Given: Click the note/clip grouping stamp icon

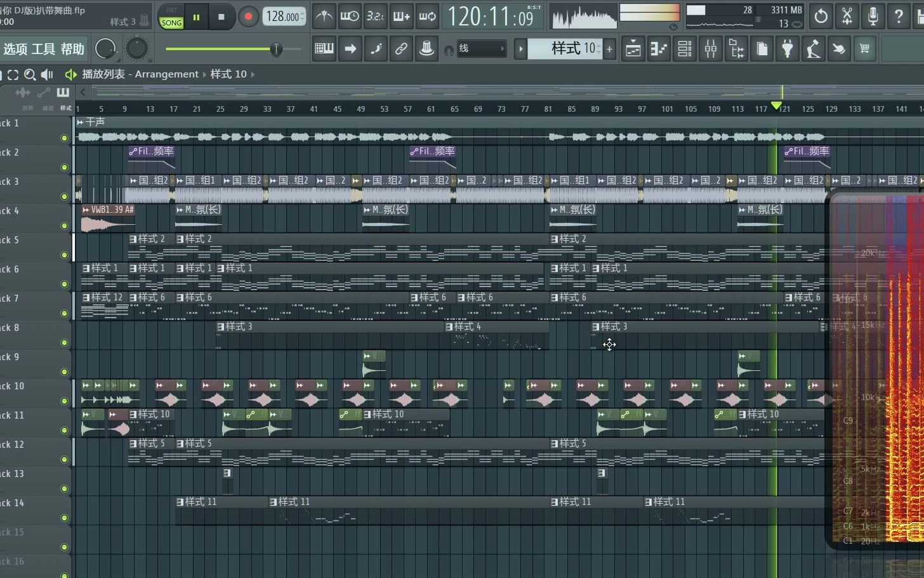Looking at the screenshot, I should click(x=427, y=49).
